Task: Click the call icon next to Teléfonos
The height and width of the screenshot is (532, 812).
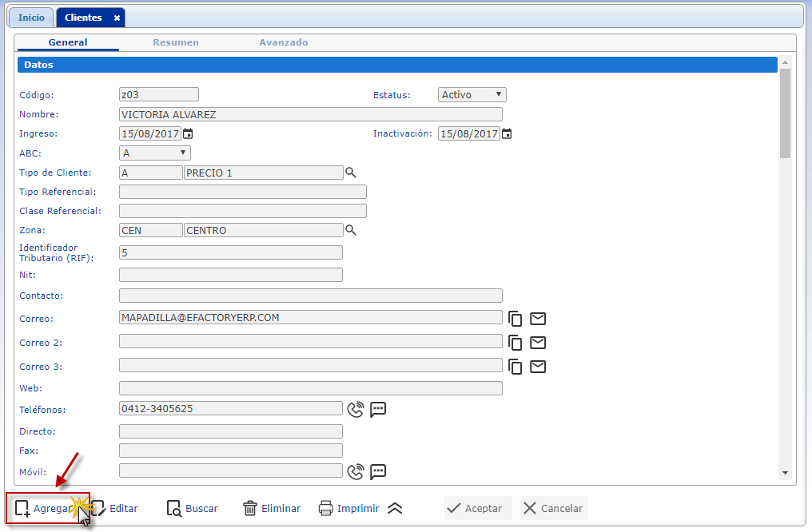Action: [x=356, y=409]
